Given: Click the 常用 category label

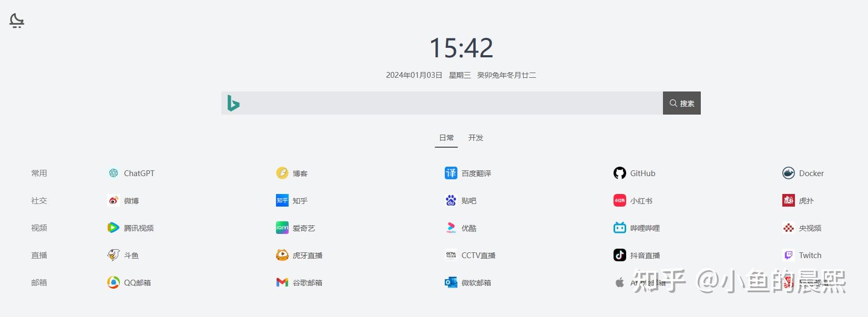Looking at the screenshot, I should tap(39, 173).
